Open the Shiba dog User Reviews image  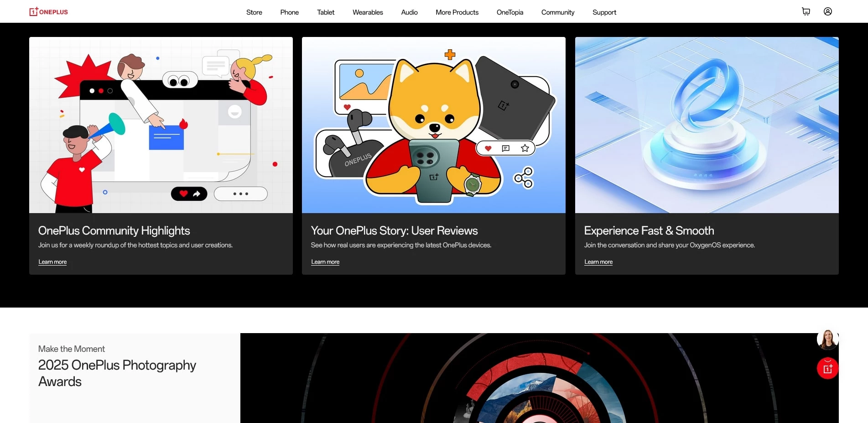[433, 125]
